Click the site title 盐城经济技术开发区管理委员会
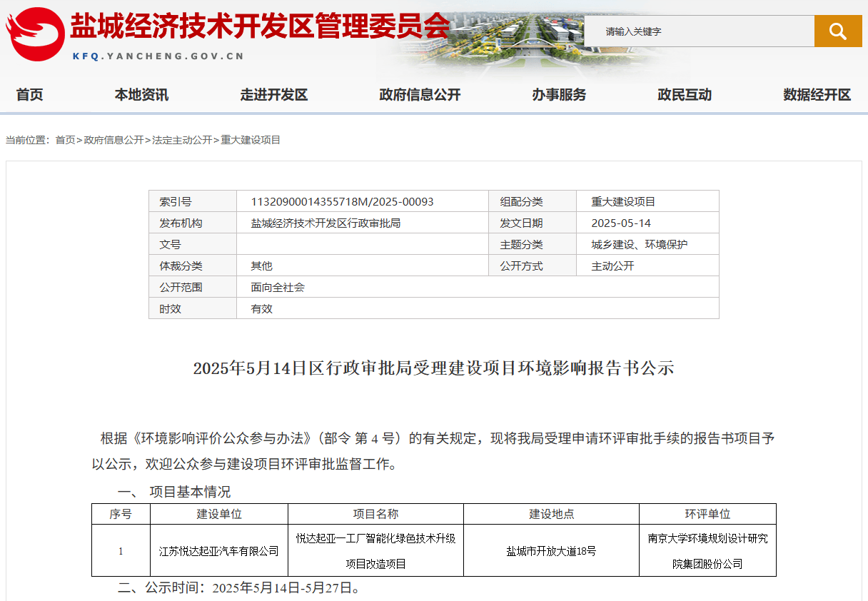 coord(260,27)
